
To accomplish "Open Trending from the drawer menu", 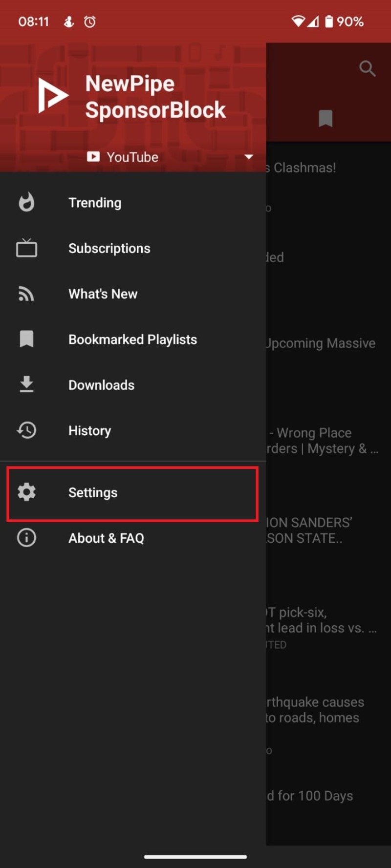I will point(95,203).
